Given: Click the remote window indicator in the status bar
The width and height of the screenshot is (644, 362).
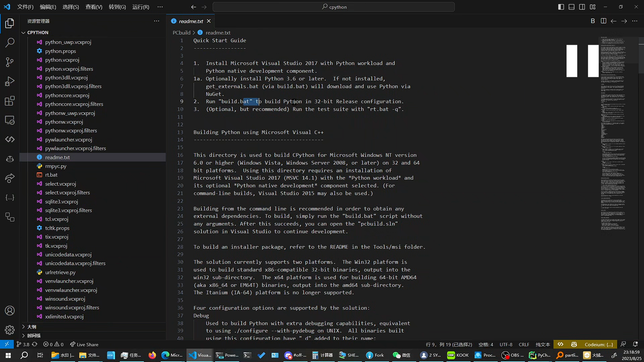Looking at the screenshot, I should 7,345.
